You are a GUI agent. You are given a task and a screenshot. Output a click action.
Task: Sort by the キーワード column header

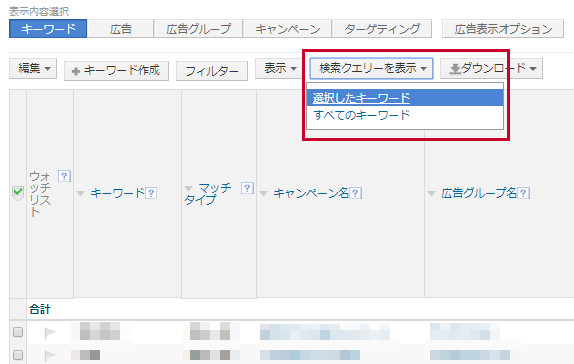(x=118, y=193)
